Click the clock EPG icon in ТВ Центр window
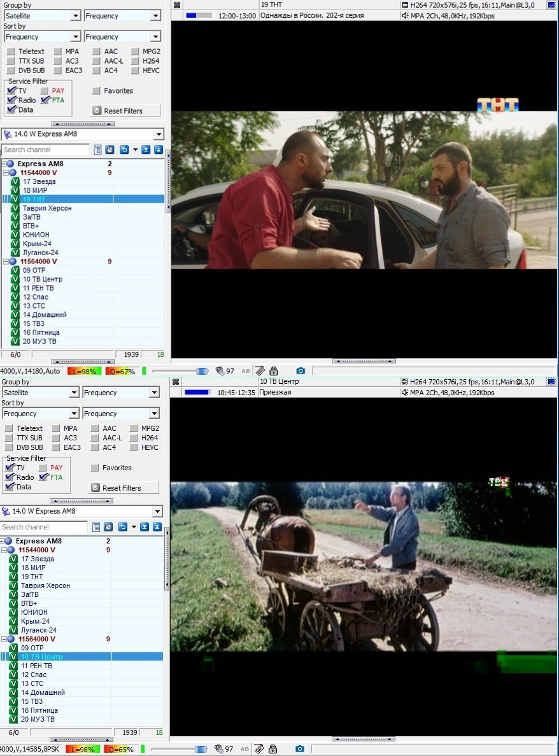559x756 pixels. [x=108, y=527]
